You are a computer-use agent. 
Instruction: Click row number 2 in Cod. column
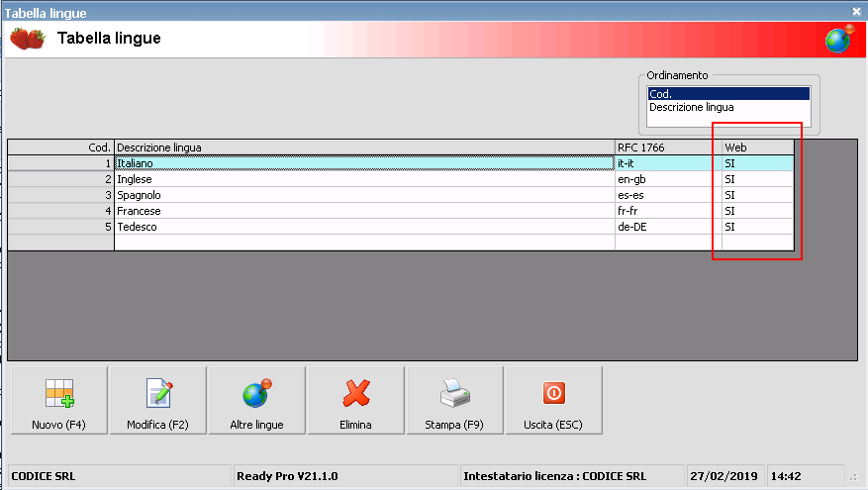[61, 179]
